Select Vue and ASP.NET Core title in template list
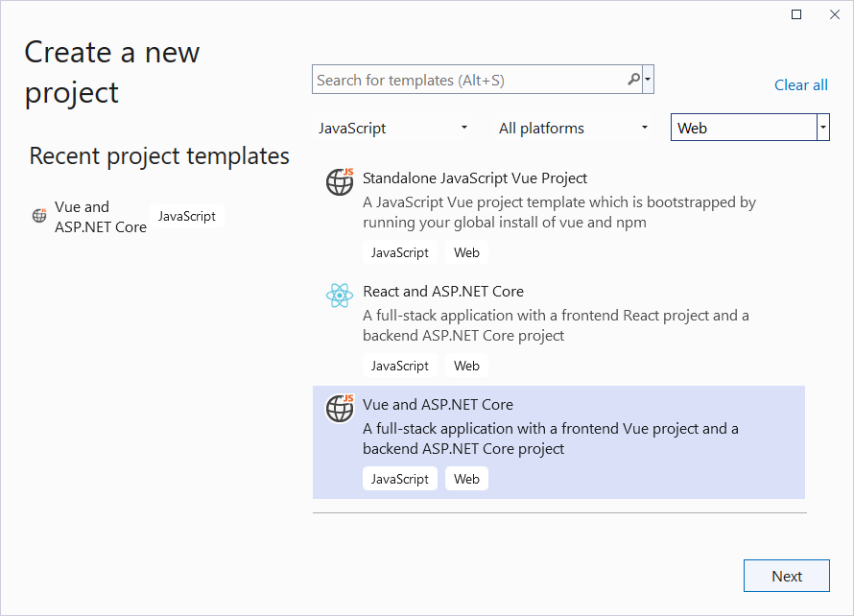The width and height of the screenshot is (854, 616). tap(438, 405)
